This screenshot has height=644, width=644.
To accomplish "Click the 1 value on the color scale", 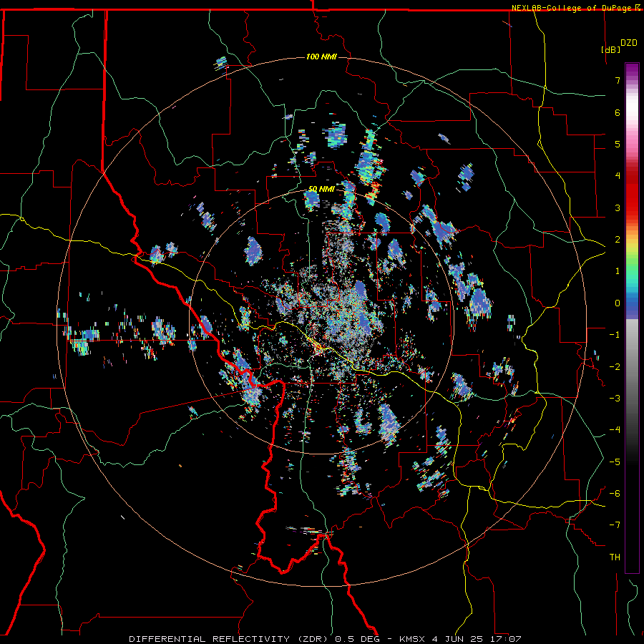I will click(x=618, y=271).
